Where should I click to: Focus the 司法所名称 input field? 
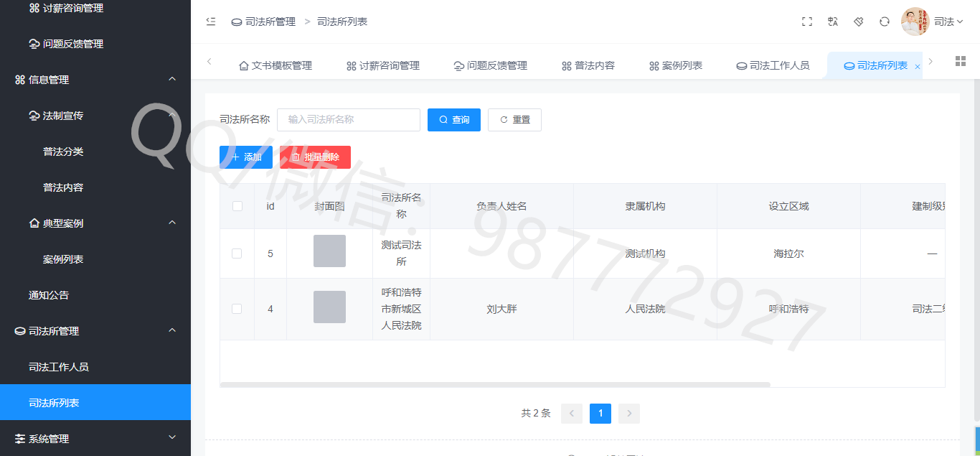pyautogui.click(x=348, y=120)
